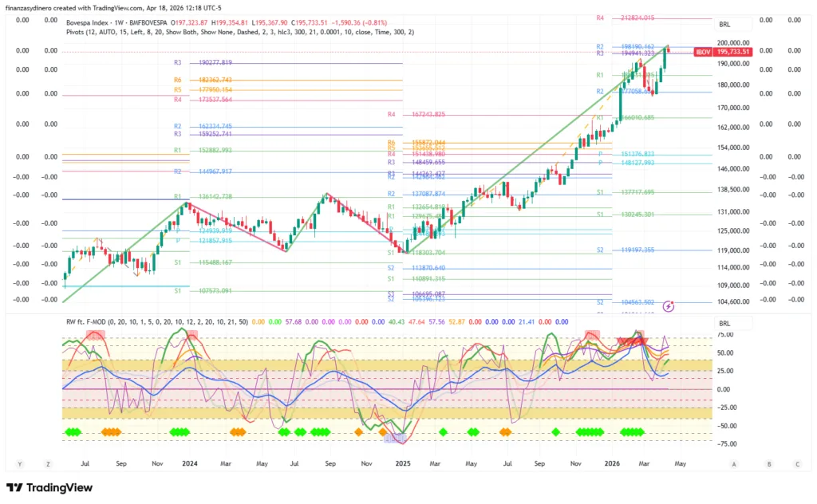Select the RW ft. F-MOD indicator legend
Image resolution: width=817 pixels, height=504 pixels.
coord(89,322)
